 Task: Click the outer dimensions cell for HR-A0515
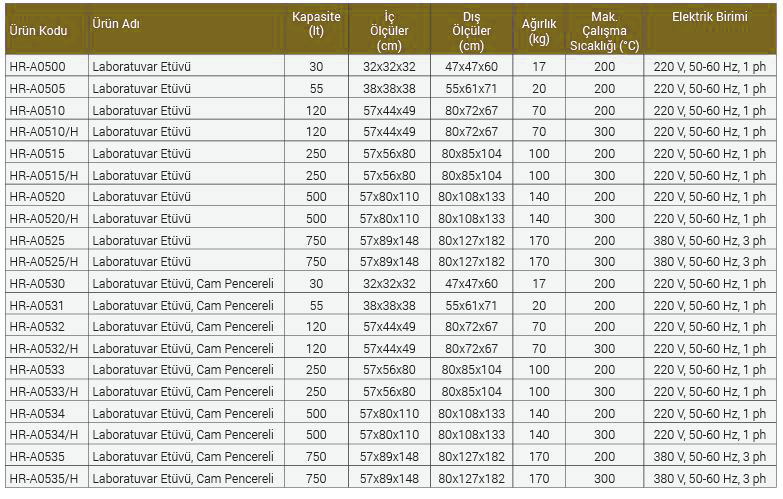coord(471,154)
